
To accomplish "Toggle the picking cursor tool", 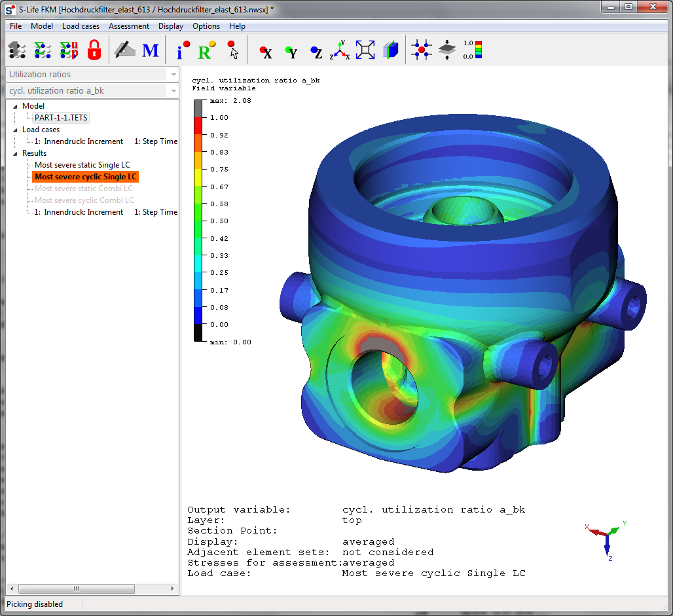I will pos(233,50).
